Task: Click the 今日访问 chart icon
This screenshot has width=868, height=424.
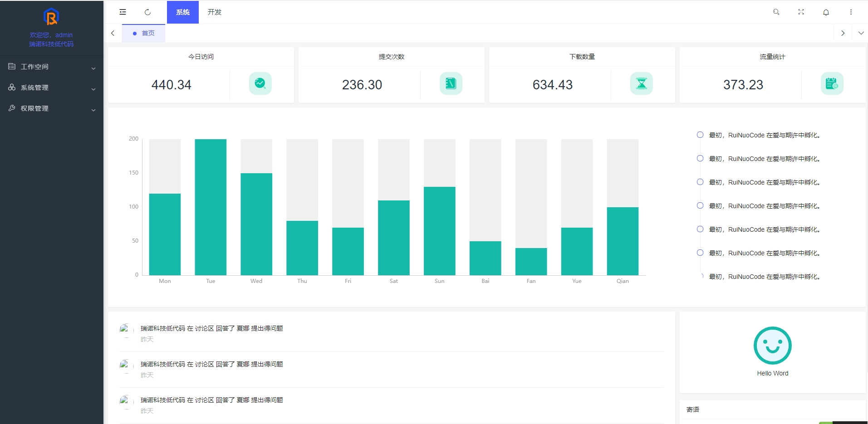Action: (260, 83)
